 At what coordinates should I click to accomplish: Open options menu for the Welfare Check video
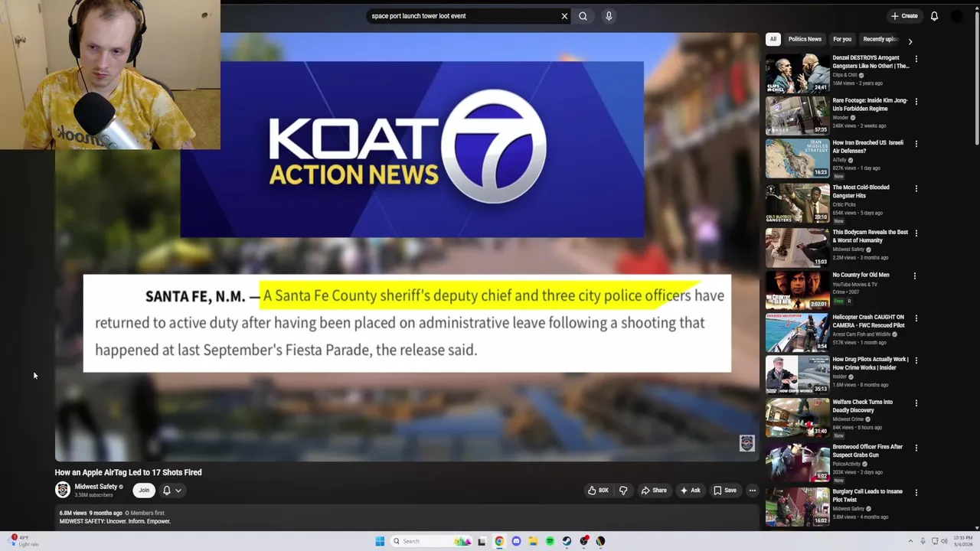916,403
